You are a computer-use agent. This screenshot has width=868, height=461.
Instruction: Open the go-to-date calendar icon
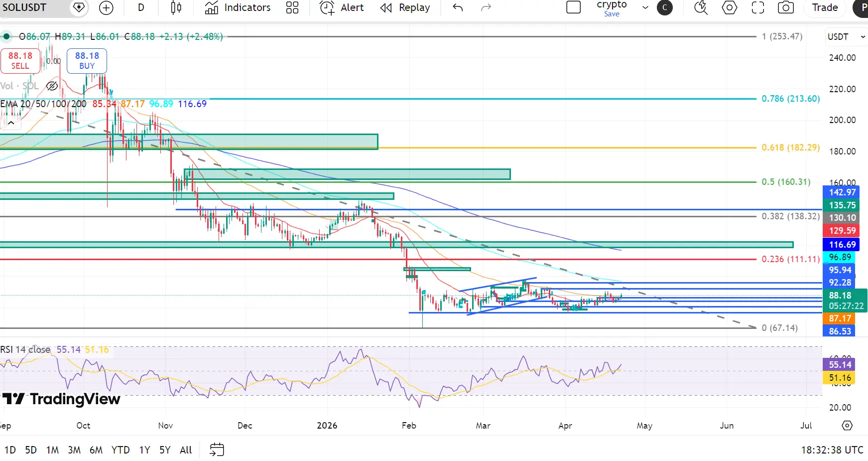[217, 450]
